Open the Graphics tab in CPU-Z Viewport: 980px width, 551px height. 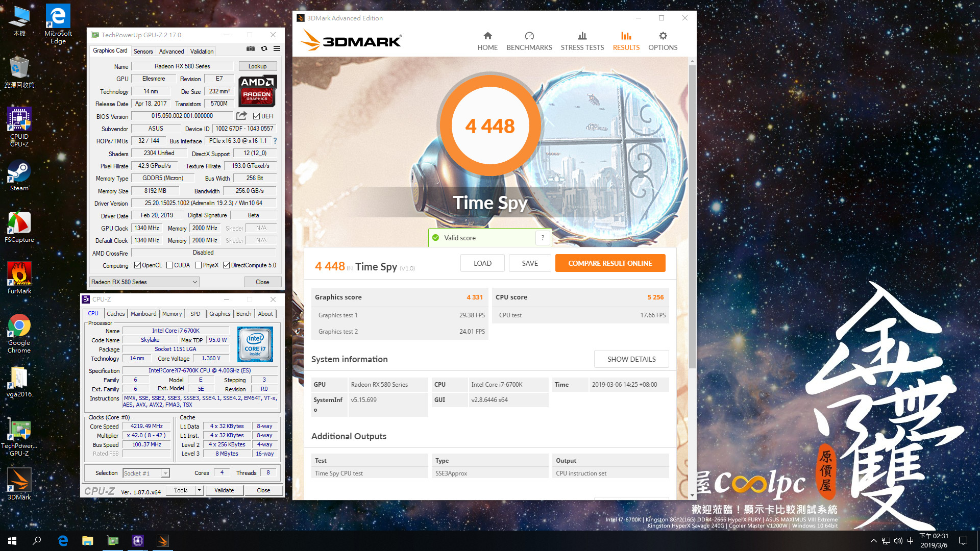pos(220,314)
